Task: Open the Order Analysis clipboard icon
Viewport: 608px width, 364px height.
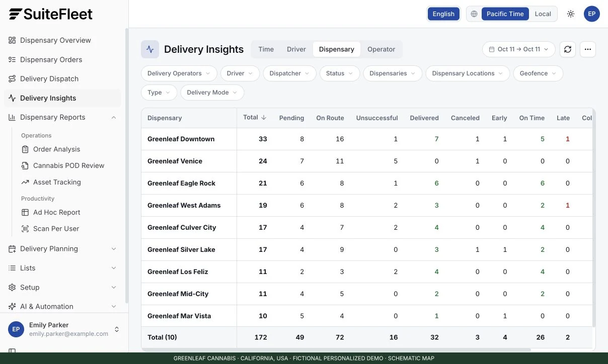Action: click(x=25, y=149)
